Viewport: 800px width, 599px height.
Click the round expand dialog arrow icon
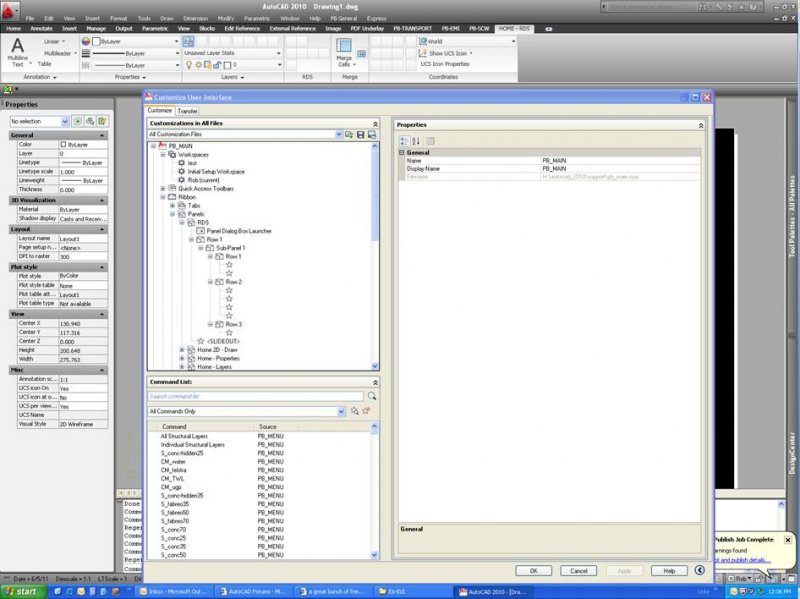pos(699,570)
